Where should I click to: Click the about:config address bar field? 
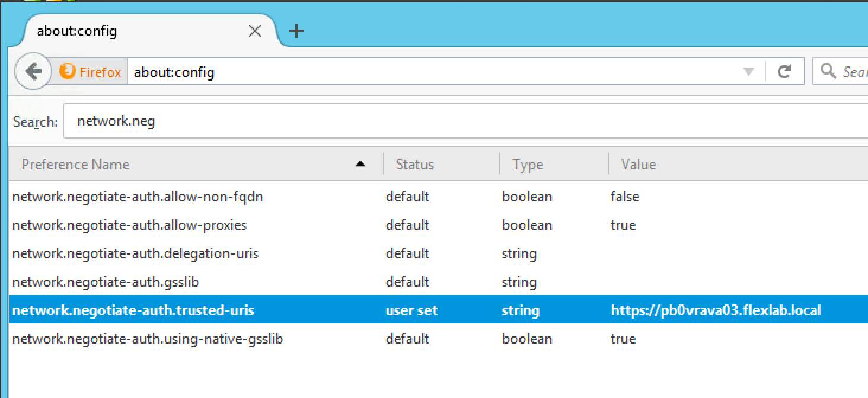click(x=436, y=72)
